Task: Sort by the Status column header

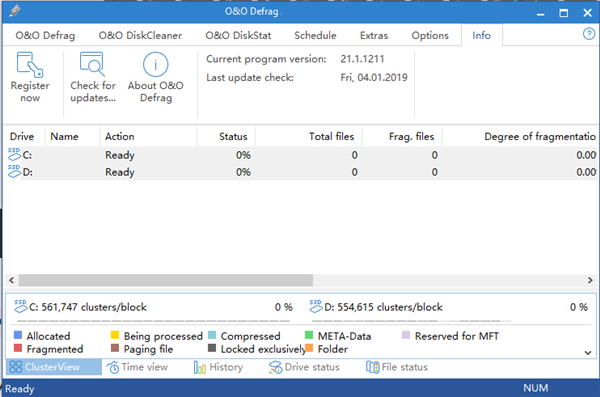Action: (226, 137)
